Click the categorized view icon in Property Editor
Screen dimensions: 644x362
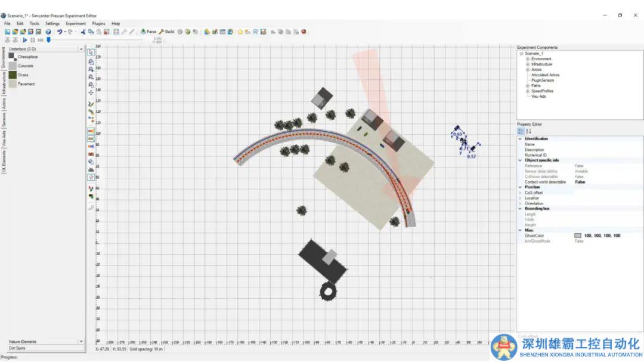(x=521, y=131)
